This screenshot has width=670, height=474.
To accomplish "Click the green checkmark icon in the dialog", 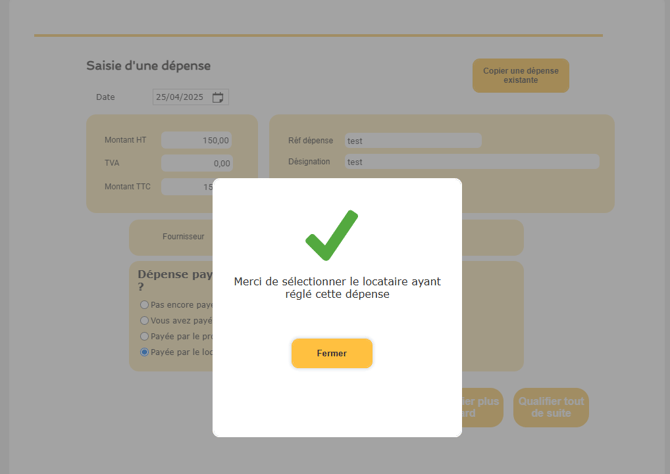I will click(x=332, y=235).
